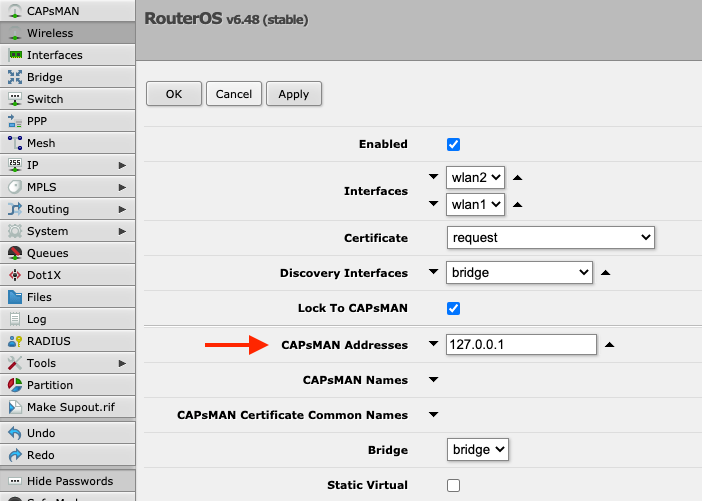702x501 pixels.
Task: Click the Redo button label
Action: (40, 455)
